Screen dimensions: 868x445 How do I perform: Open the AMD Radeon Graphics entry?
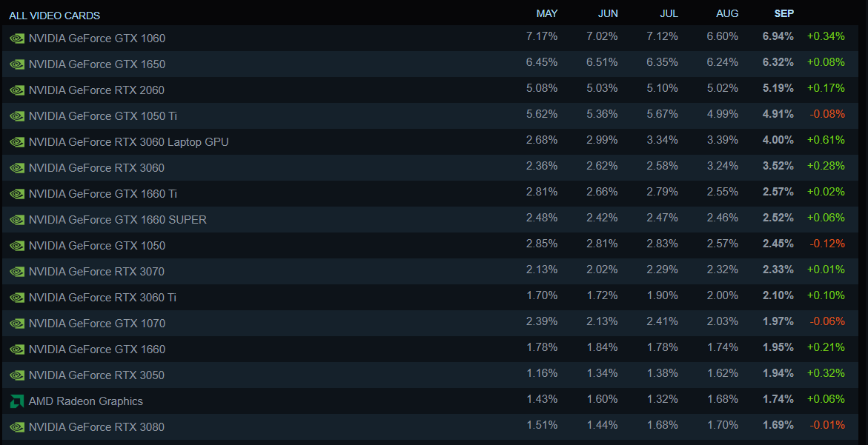(85, 401)
